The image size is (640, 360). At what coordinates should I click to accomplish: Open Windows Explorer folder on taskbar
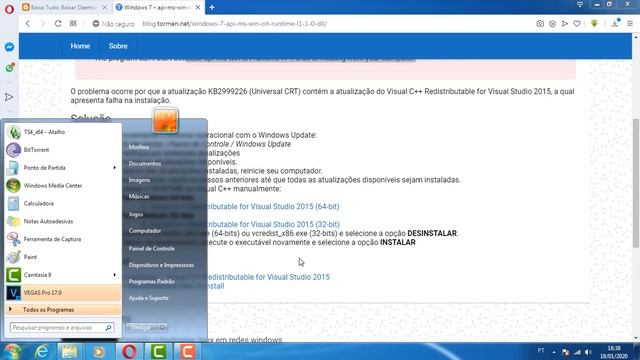click(70, 352)
